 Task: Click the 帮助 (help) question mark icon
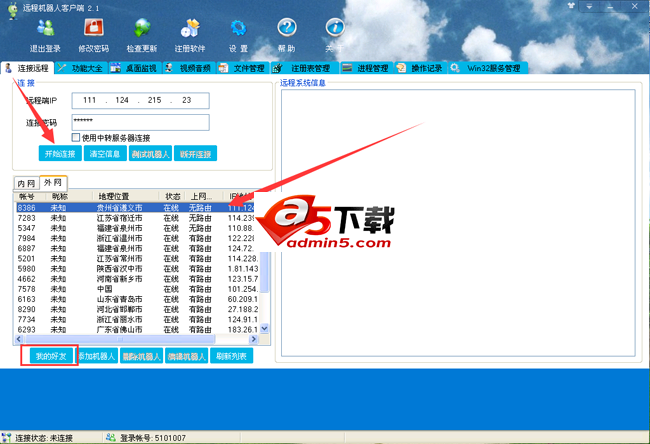[286, 35]
